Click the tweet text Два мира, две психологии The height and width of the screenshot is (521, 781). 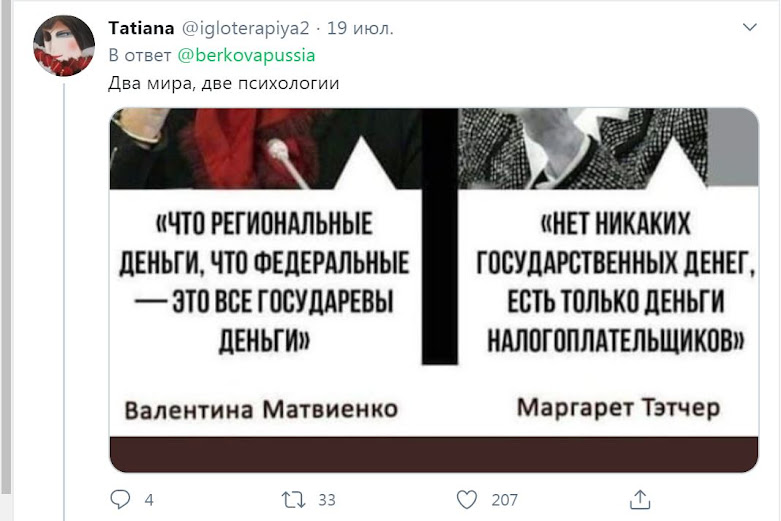[x=224, y=83]
